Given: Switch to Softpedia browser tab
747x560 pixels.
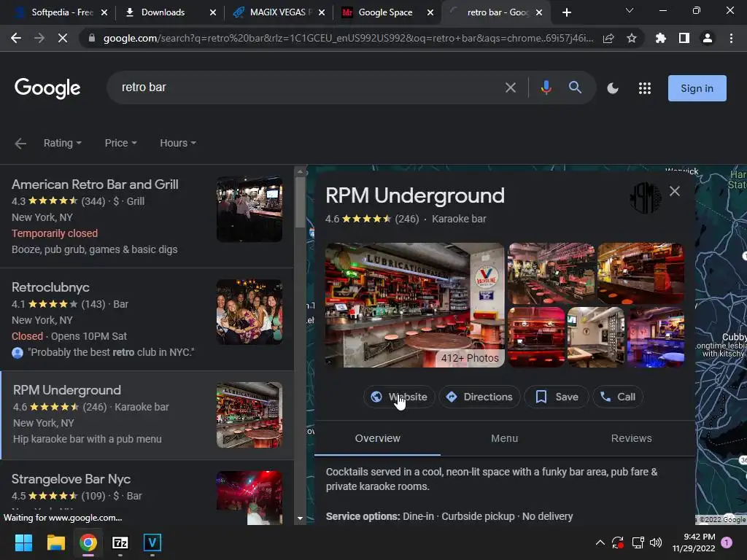Looking at the screenshot, I should coord(62,12).
